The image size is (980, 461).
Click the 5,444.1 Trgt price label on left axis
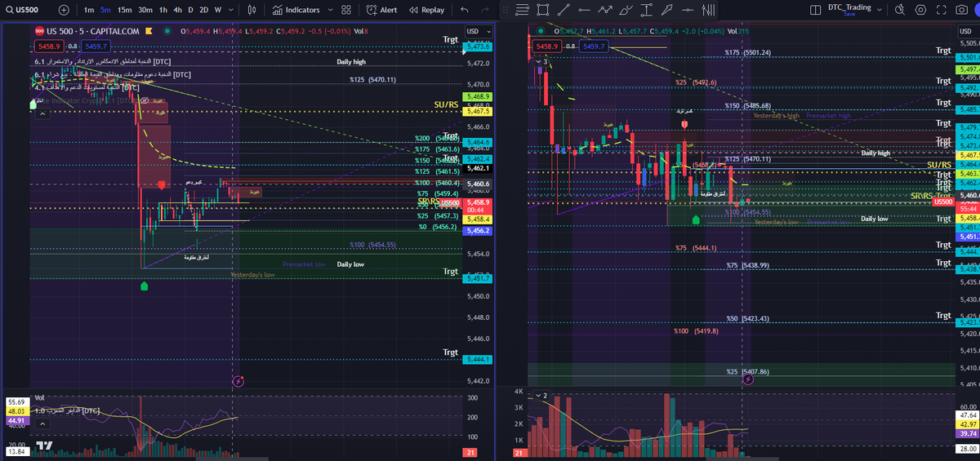(478, 359)
